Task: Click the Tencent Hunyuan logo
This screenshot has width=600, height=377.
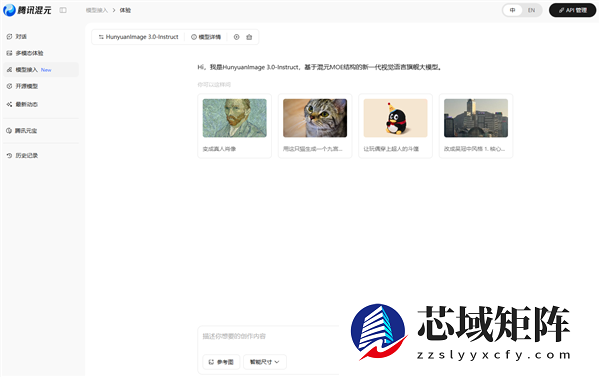Action: tap(27, 10)
